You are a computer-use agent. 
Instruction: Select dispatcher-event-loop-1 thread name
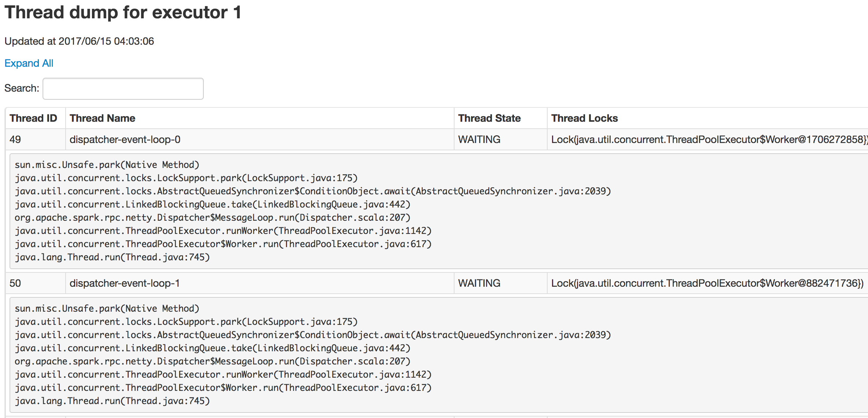(125, 283)
